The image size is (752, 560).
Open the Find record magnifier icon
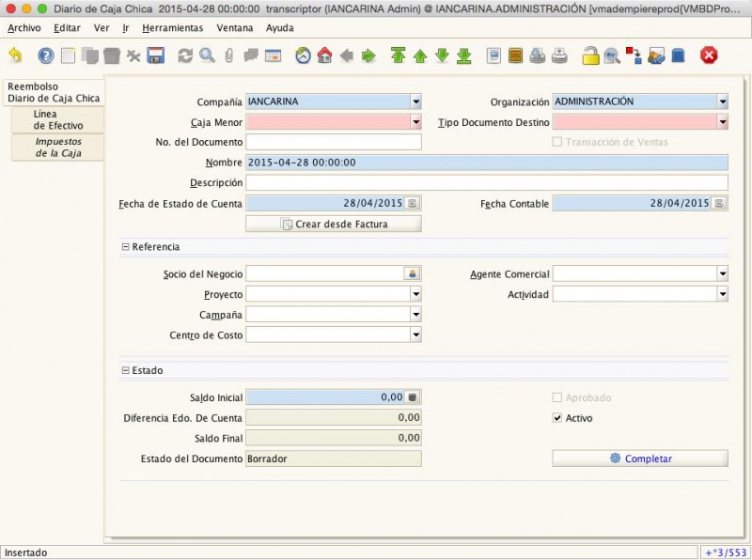[207, 55]
